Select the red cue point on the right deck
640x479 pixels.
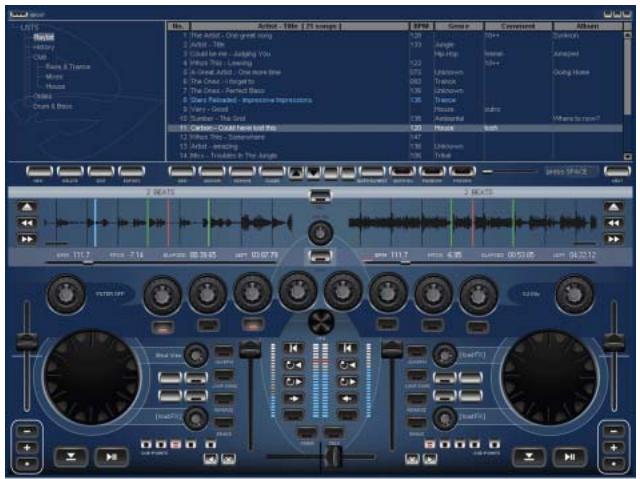coord(430,444)
